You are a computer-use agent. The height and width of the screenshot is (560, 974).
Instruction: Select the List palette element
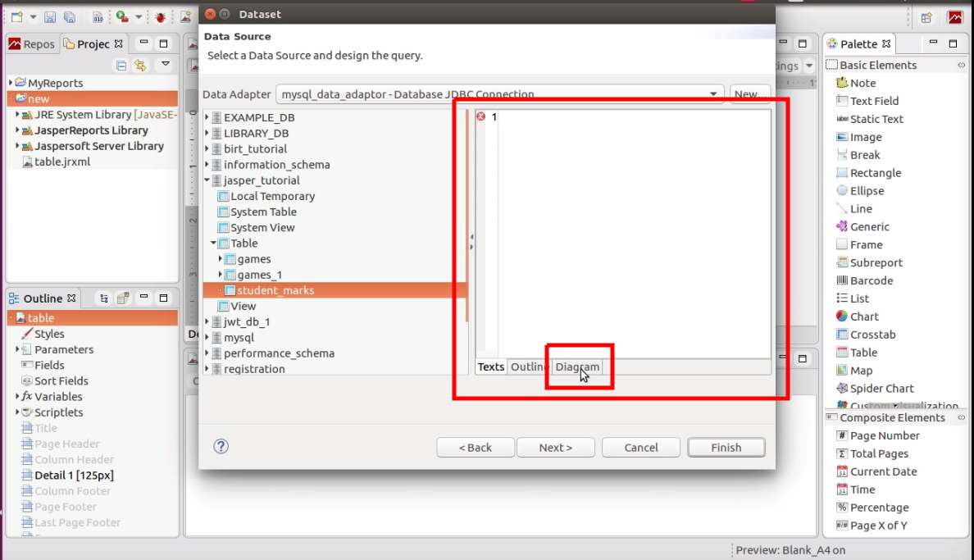coord(853,298)
